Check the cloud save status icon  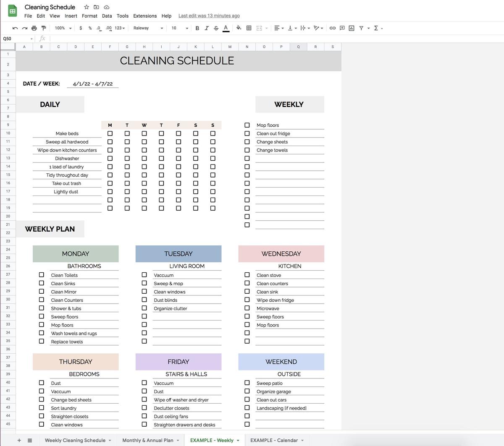tap(107, 7)
